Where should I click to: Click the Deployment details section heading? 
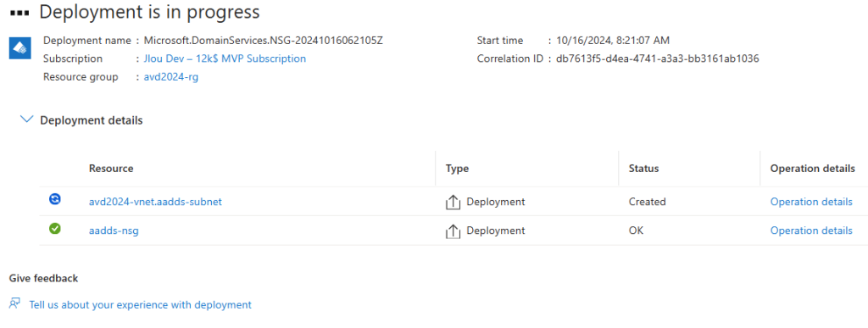pos(92,120)
